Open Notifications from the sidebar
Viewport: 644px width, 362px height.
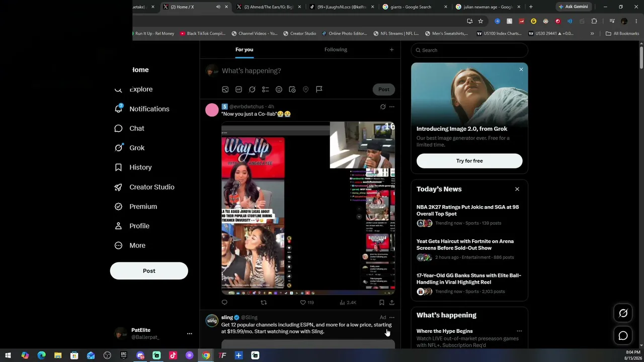point(142,109)
